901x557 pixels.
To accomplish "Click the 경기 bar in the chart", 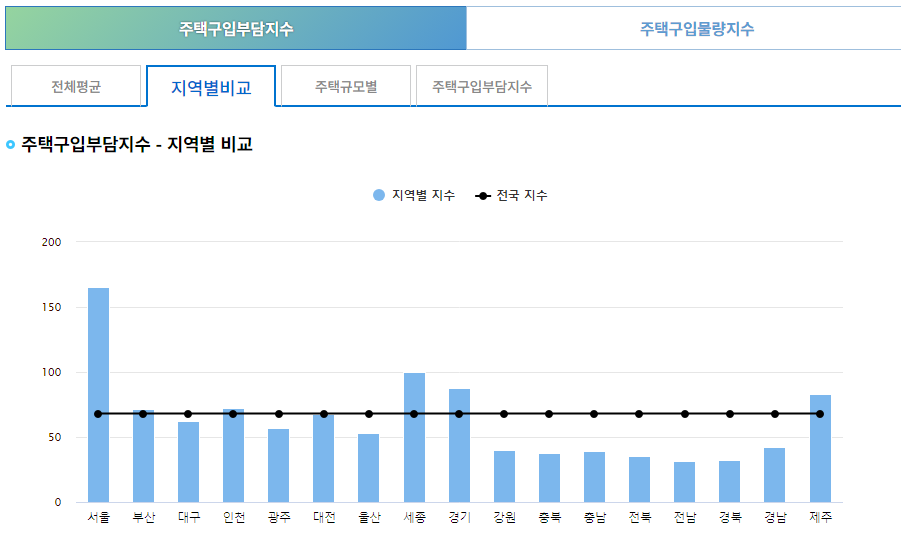I will (x=459, y=445).
